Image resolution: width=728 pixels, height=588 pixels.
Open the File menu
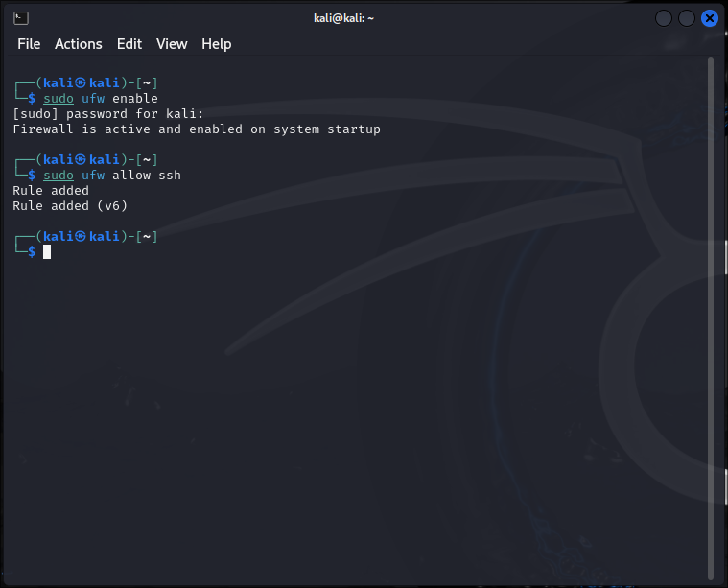click(x=29, y=44)
